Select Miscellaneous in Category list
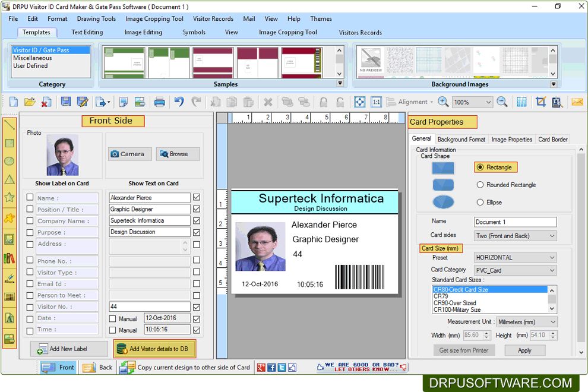588x392 pixels. (50, 58)
